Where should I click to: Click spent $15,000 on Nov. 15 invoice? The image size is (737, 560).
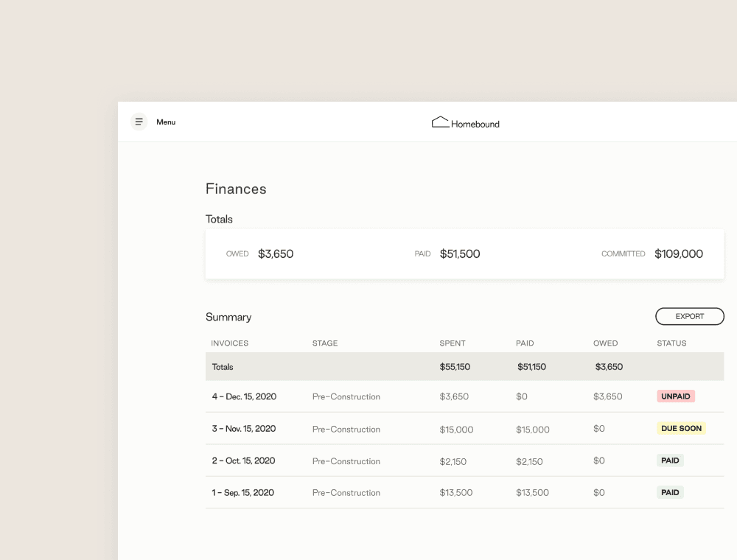[x=456, y=430]
